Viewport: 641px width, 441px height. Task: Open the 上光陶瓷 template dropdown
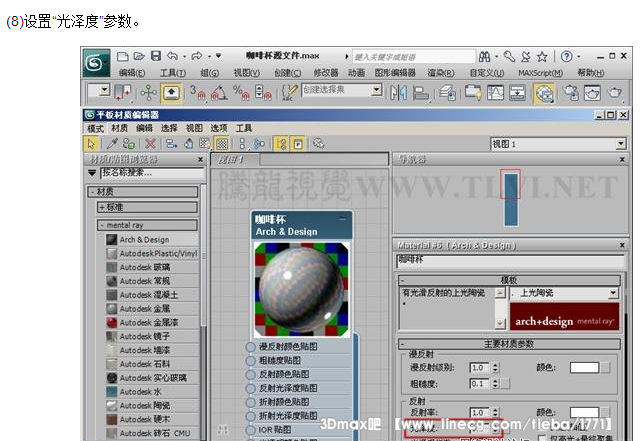612,293
